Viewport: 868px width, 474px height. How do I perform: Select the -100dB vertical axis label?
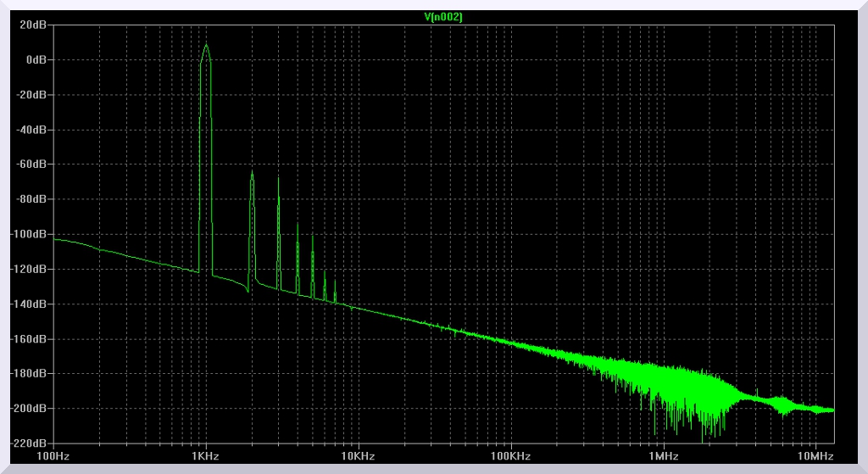31,234
